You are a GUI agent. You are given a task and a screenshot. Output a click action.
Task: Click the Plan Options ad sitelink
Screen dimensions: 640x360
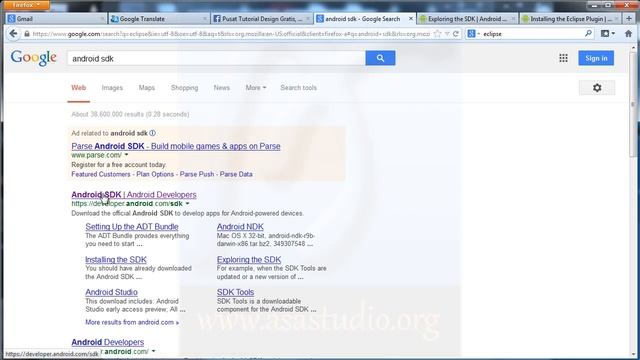coord(155,174)
